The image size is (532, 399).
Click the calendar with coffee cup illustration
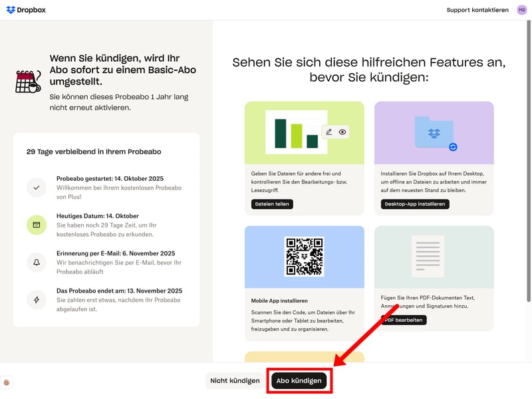(x=28, y=81)
